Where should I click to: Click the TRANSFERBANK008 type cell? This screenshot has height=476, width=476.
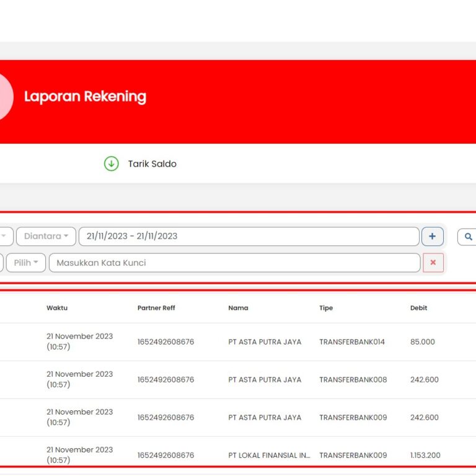tap(353, 379)
